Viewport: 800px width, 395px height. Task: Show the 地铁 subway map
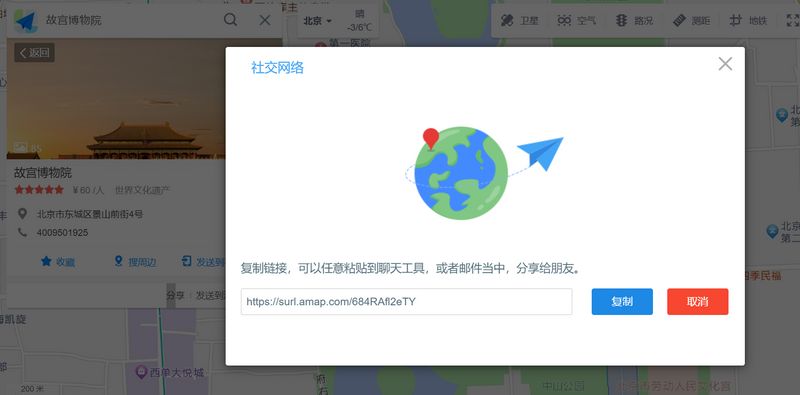[748, 21]
